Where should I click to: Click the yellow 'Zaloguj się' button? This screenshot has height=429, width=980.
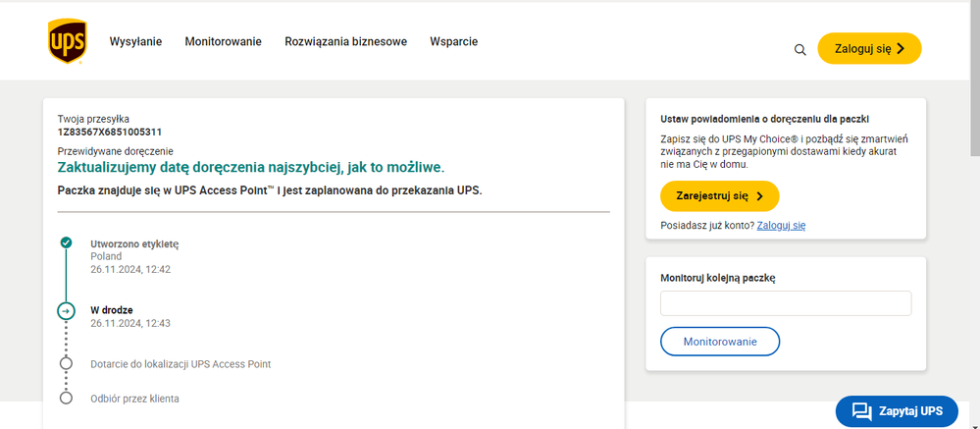click(869, 49)
